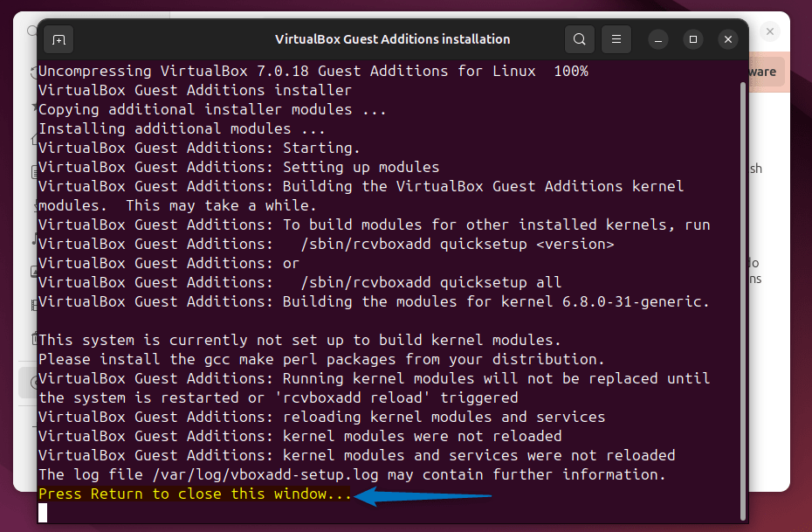Screen dimensions: 812x532
Task: Maximize the terminal window
Action: (692, 39)
